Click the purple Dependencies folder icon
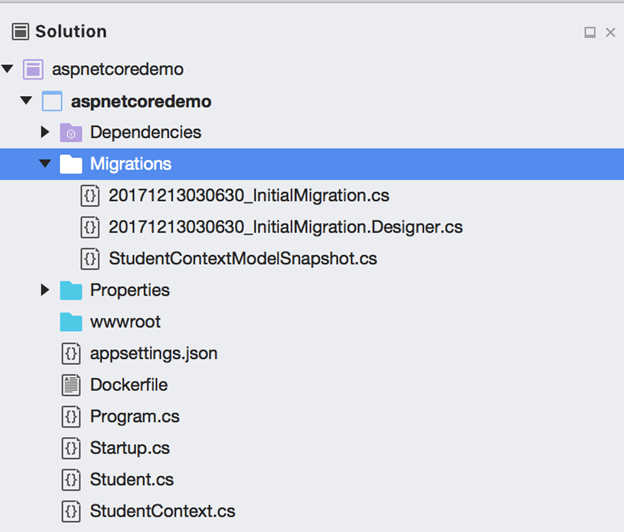This screenshot has width=624, height=532. [x=70, y=133]
